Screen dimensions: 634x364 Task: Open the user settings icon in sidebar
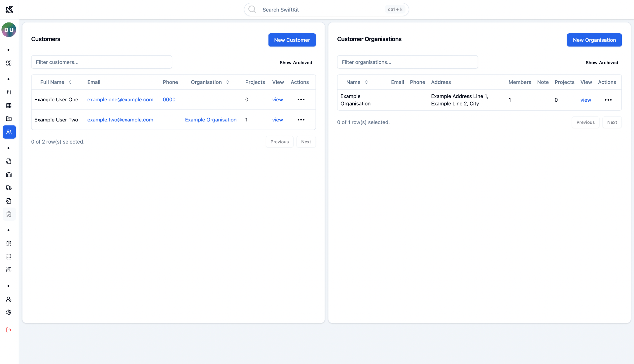click(x=9, y=299)
